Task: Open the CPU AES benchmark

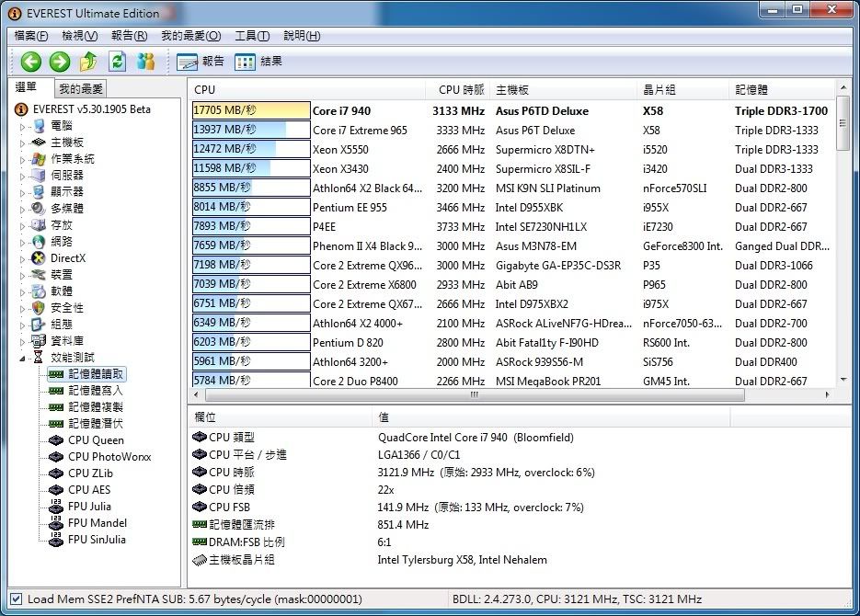Action: (x=89, y=489)
